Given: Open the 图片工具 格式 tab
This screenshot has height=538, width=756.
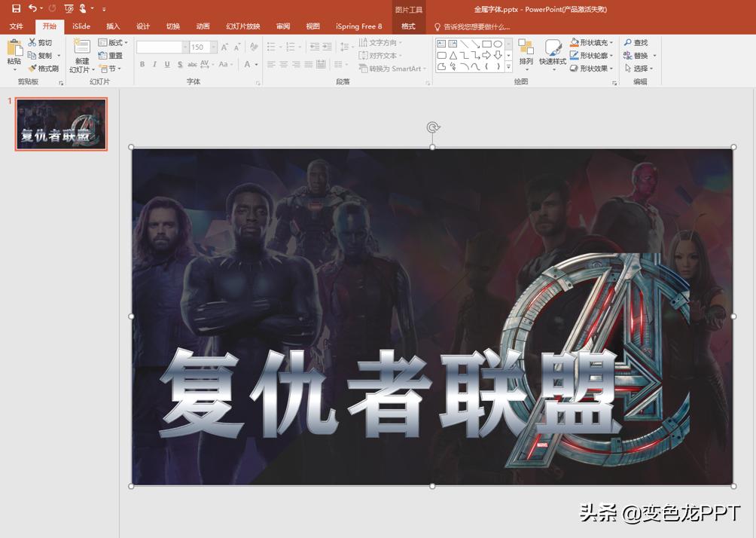Looking at the screenshot, I should pyautogui.click(x=409, y=26).
